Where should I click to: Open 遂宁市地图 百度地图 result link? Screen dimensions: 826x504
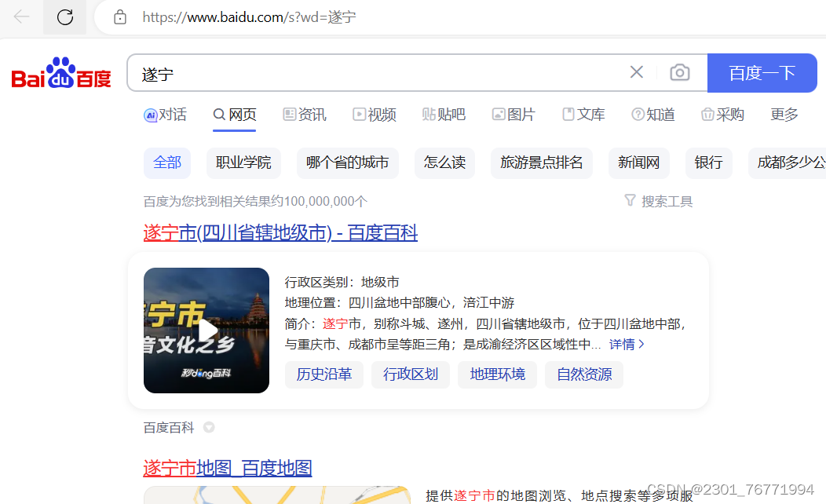click(x=227, y=468)
